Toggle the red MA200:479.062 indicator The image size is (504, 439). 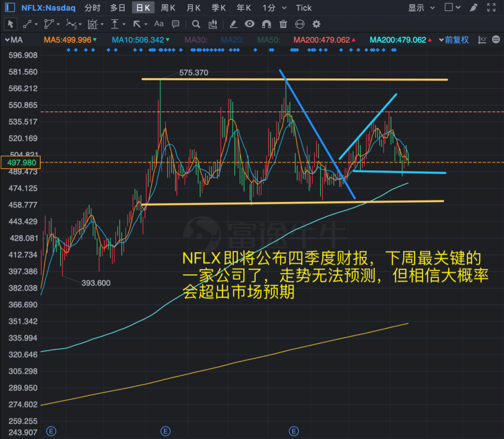(x=324, y=40)
